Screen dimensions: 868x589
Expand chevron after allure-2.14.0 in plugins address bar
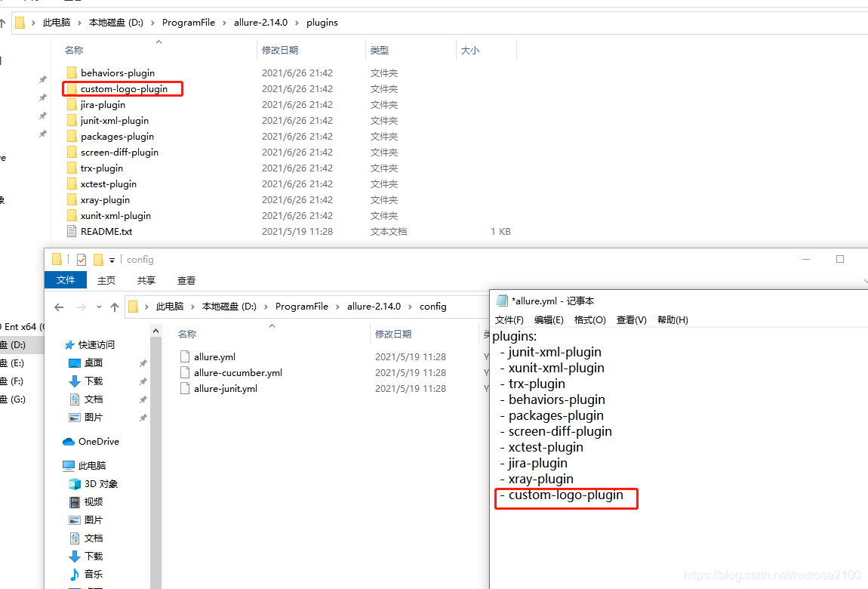pos(297,23)
